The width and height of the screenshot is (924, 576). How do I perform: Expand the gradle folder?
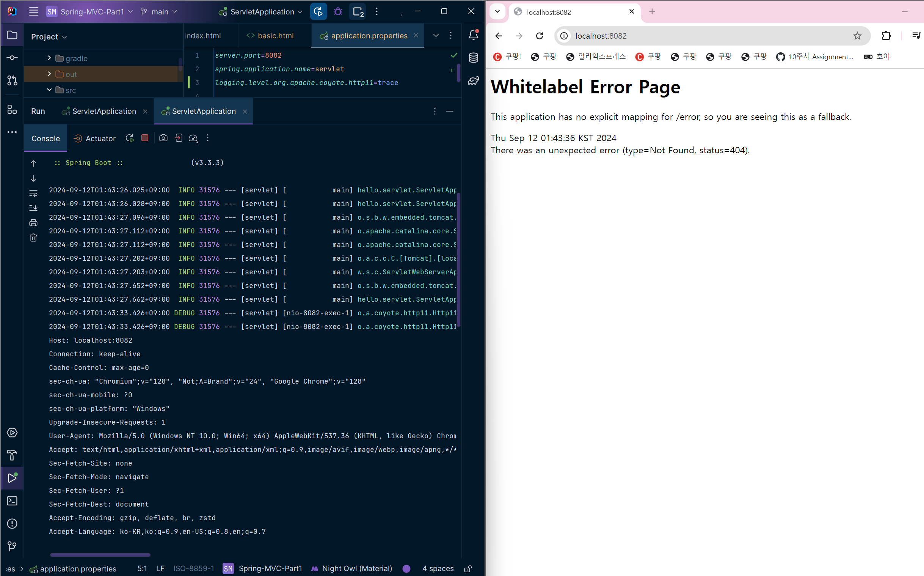(49, 58)
